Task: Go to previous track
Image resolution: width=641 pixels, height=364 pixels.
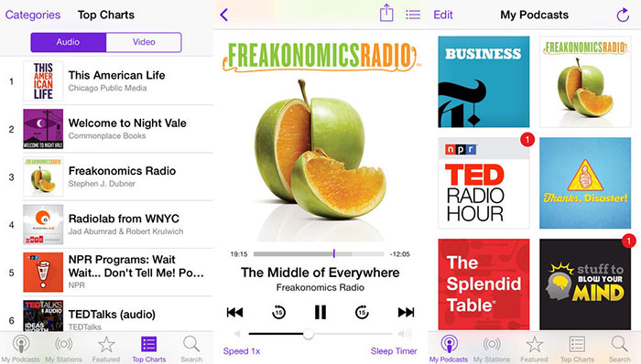Action: click(234, 312)
